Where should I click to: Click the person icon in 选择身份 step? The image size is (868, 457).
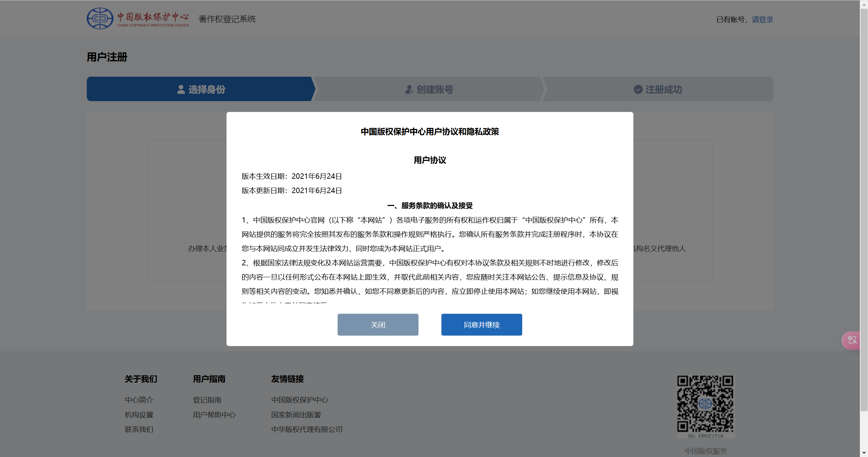tap(181, 90)
